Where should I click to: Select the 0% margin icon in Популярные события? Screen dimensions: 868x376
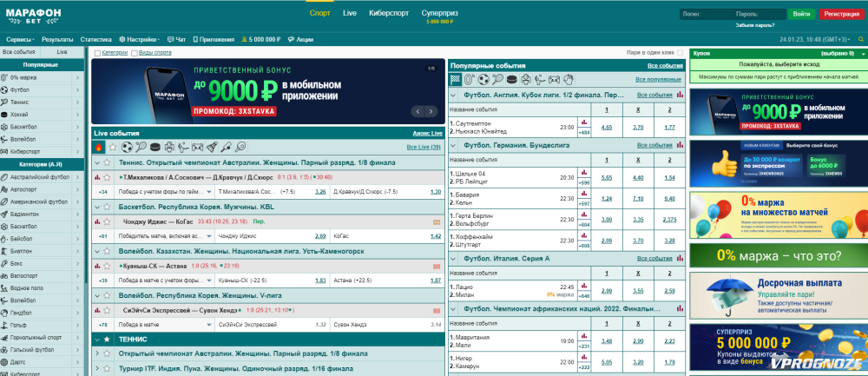470,80
